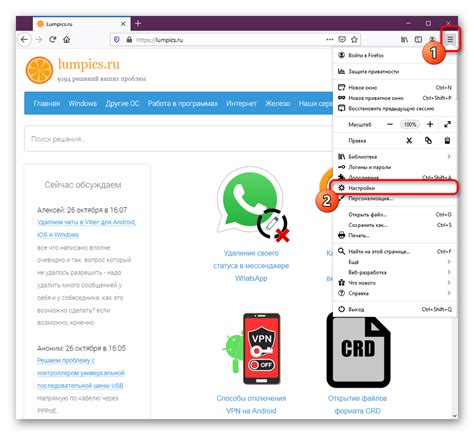474x435 pixels.
Task: Select the Exit menu entry
Action: coord(395,309)
